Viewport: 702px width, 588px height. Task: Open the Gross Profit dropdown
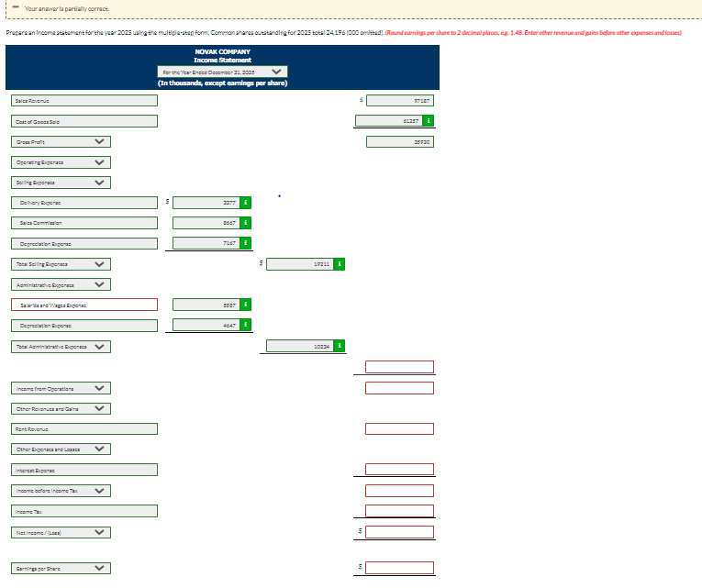[61, 142]
